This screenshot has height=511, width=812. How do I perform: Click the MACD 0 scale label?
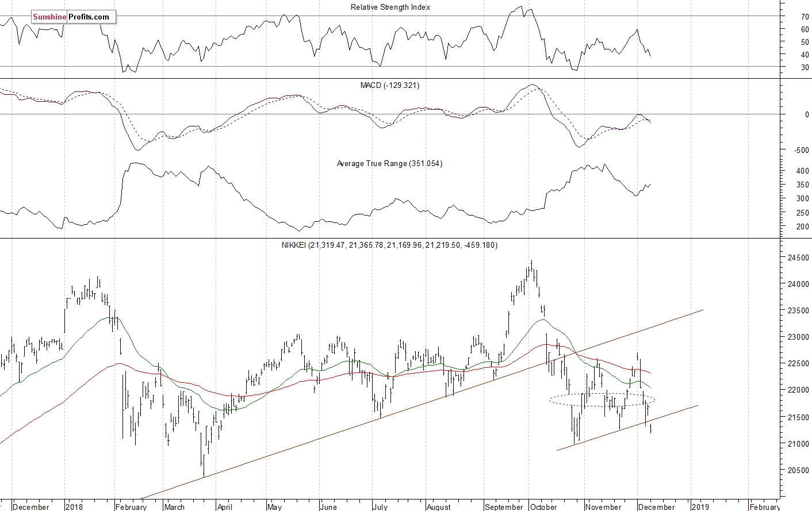click(807, 115)
